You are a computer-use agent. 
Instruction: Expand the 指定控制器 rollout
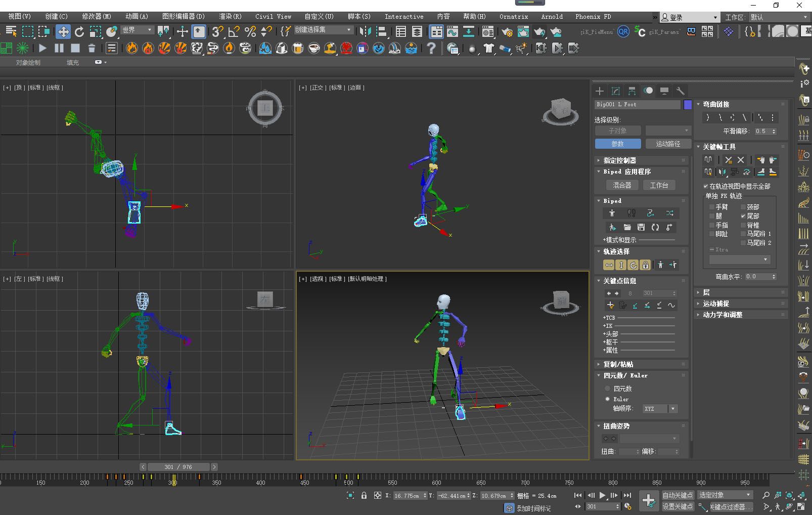click(619, 160)
